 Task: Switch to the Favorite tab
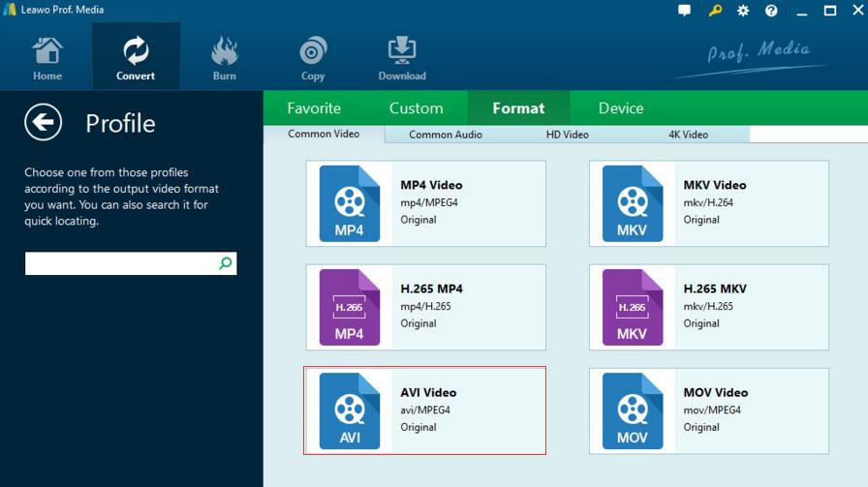[x=314, y=108]
